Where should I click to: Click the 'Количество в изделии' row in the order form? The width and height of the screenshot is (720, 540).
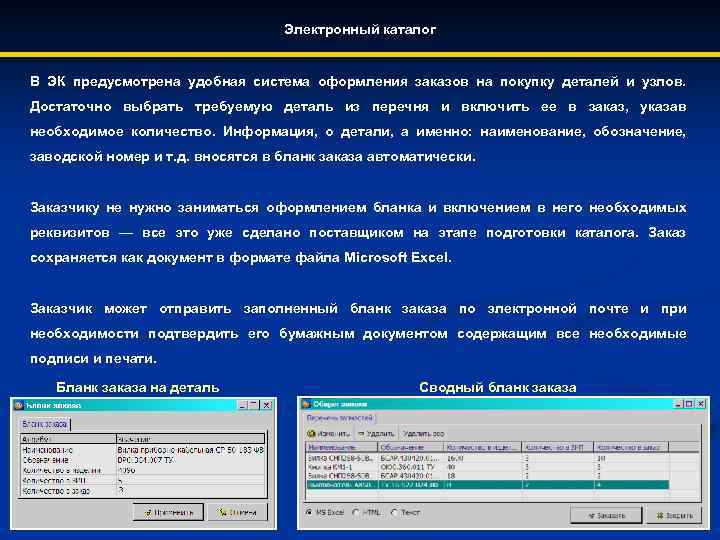coord(143,470)
